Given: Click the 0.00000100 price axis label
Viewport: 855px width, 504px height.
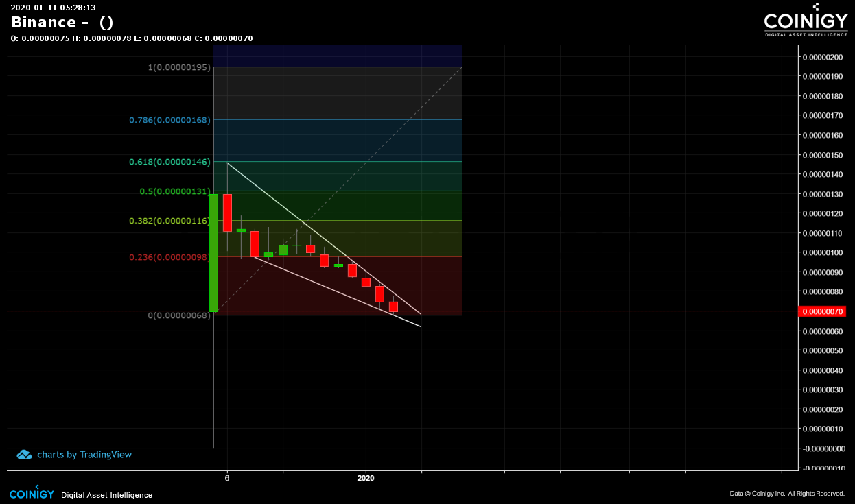Looking at the screenshot, I should pos(823,253).
